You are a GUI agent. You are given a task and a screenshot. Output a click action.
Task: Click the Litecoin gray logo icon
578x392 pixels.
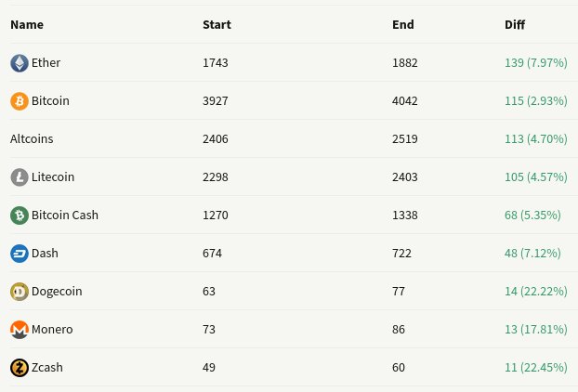pos(20,177)
